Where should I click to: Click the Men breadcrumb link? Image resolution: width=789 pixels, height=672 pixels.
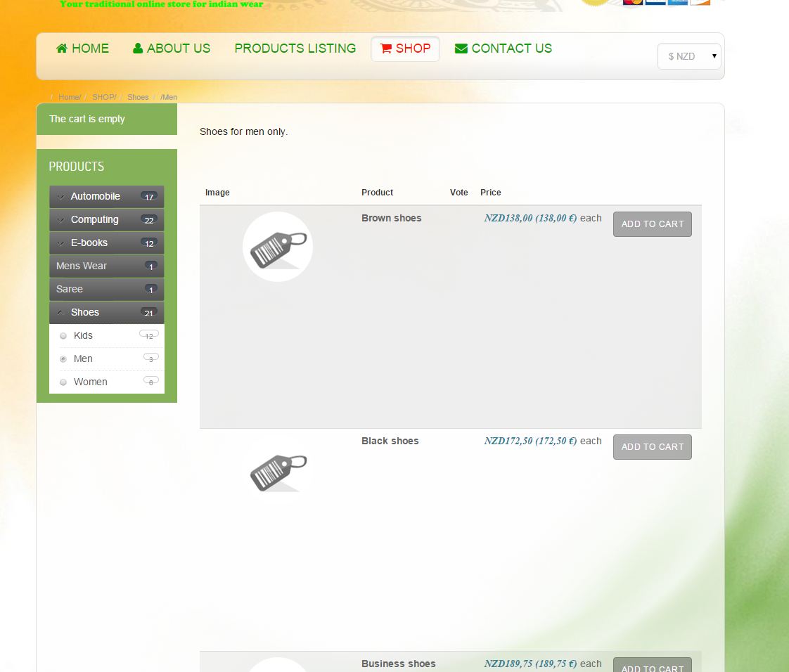coord(169,97)
